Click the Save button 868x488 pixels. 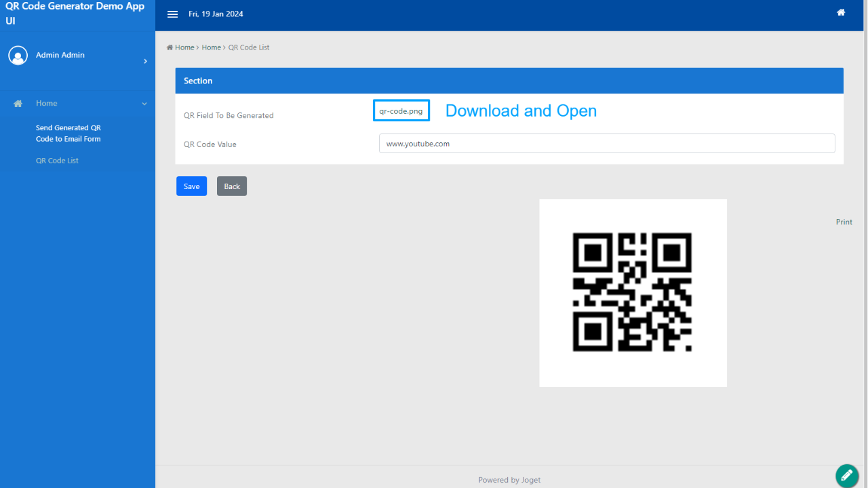pos(191,186)
